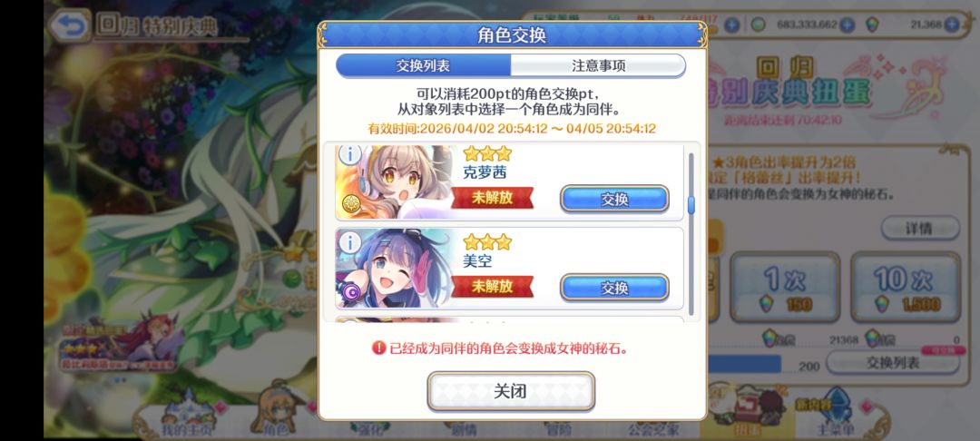This screenshot has height=441, width=980.
Task: Tap the 10次 draw button
Action: tap(905, 288)
